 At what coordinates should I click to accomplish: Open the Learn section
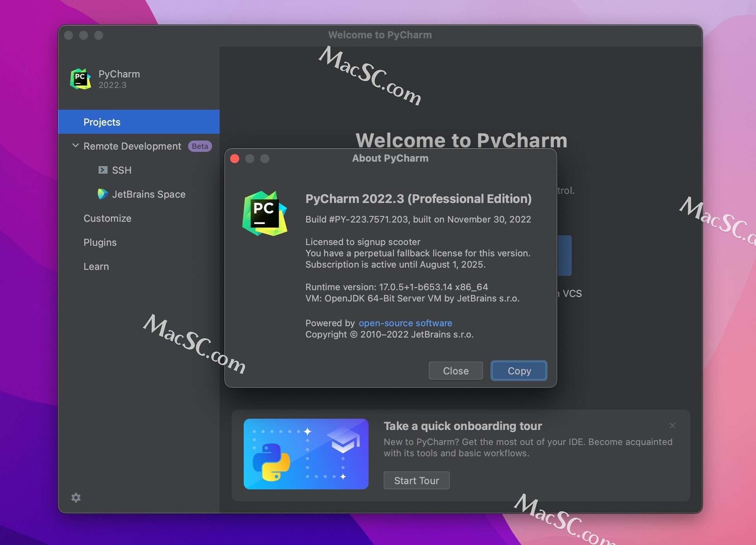[x=96, y=266]
